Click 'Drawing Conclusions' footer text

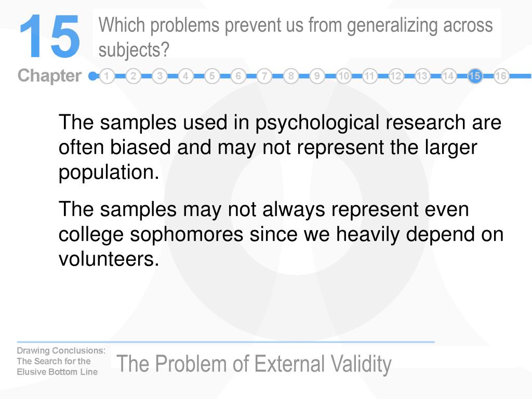(61, 351)
